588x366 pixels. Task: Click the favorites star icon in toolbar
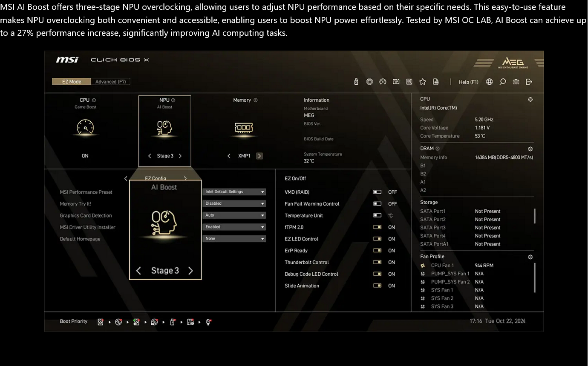point(422,82)
